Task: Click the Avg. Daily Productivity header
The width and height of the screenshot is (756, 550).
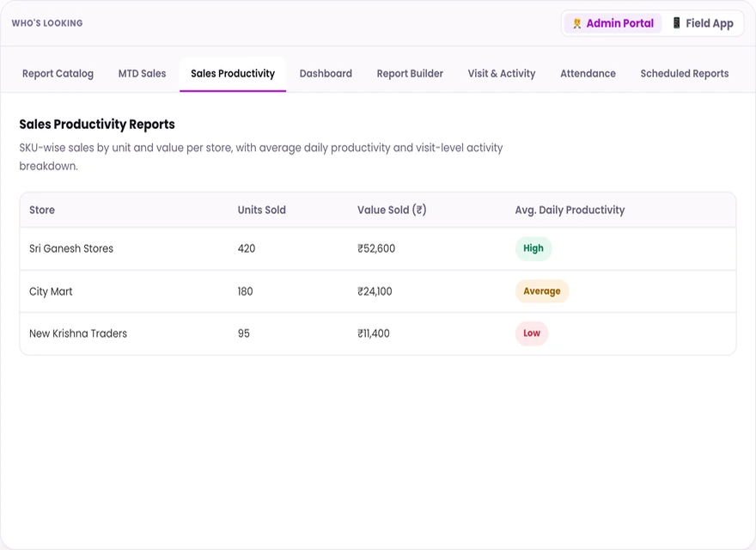Action: (570, 210)
